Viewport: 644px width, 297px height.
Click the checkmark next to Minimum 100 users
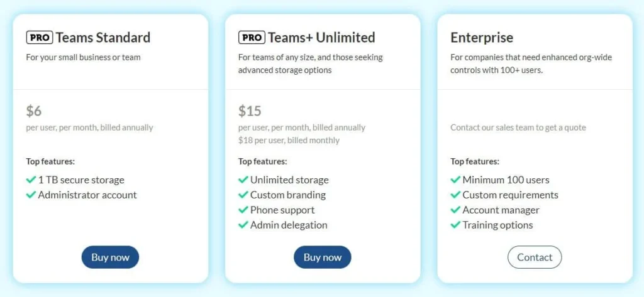pyautogui.click(x=455, y=180)
